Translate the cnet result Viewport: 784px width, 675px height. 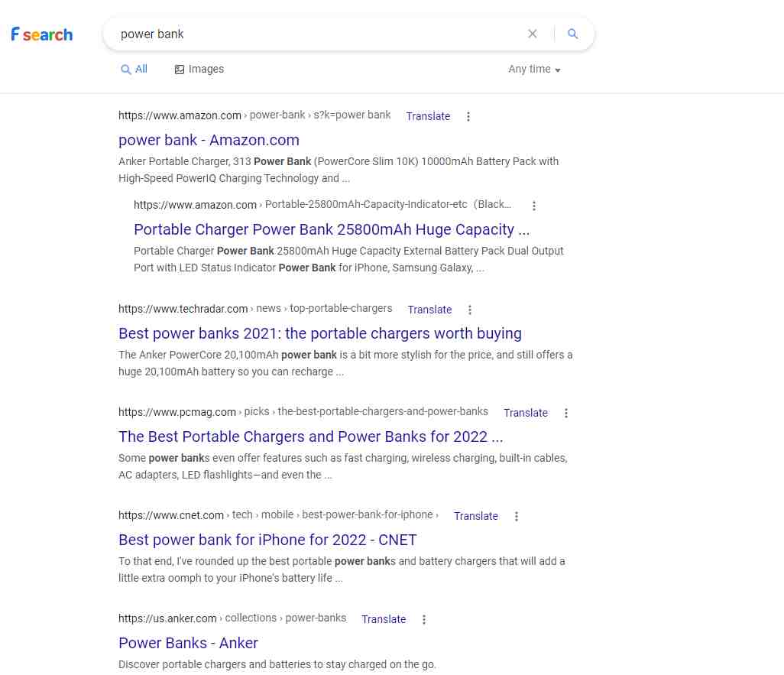(475, 516)
